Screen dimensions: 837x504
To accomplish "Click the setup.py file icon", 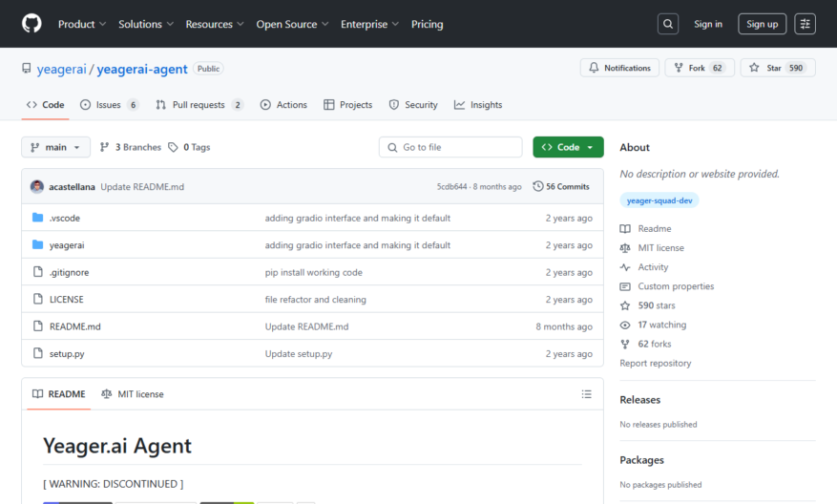I will (x=38, y=353).
